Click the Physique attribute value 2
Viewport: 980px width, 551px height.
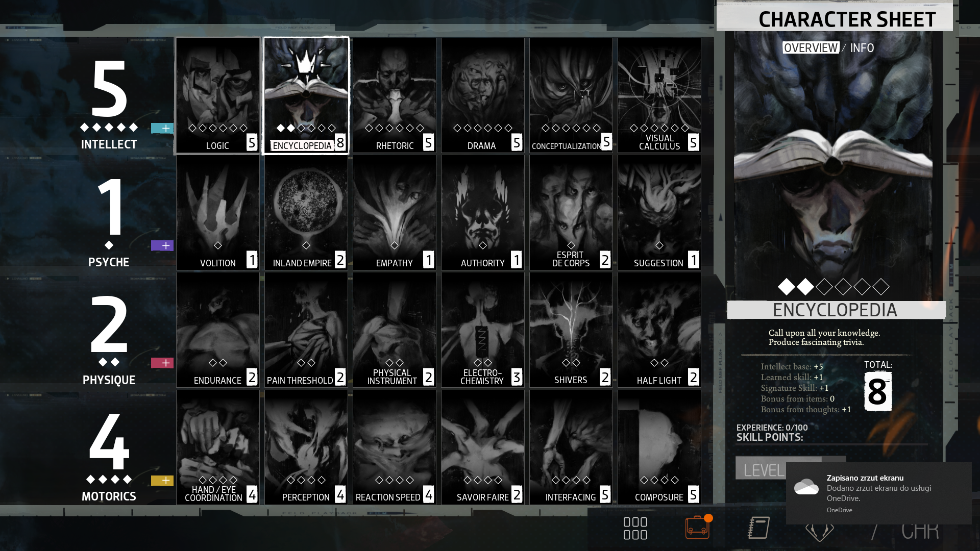tap(109, 324)
